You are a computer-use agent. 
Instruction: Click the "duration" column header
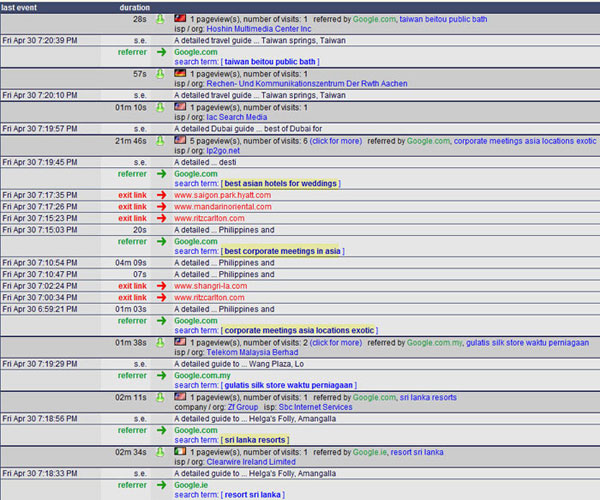(133, 7)
